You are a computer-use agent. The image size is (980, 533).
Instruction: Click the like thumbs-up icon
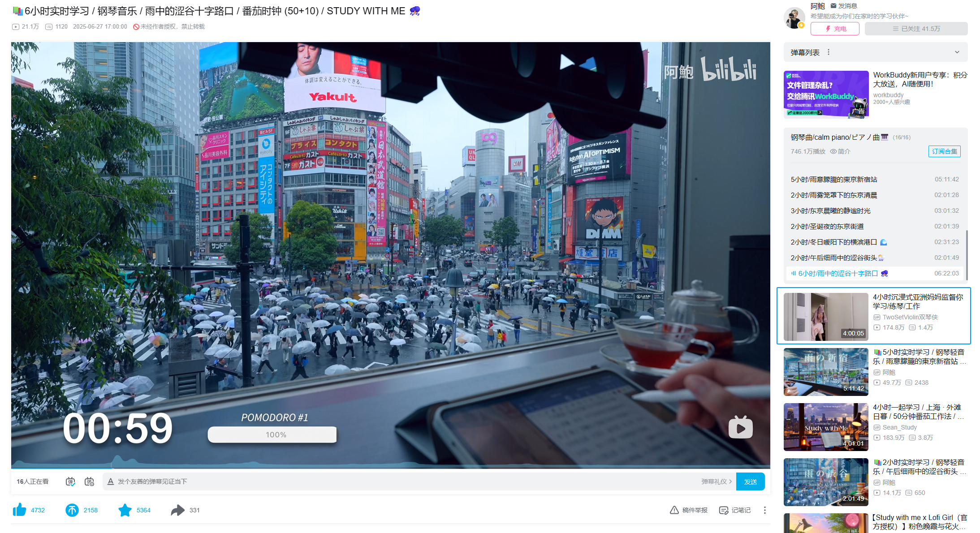(19, 510)
